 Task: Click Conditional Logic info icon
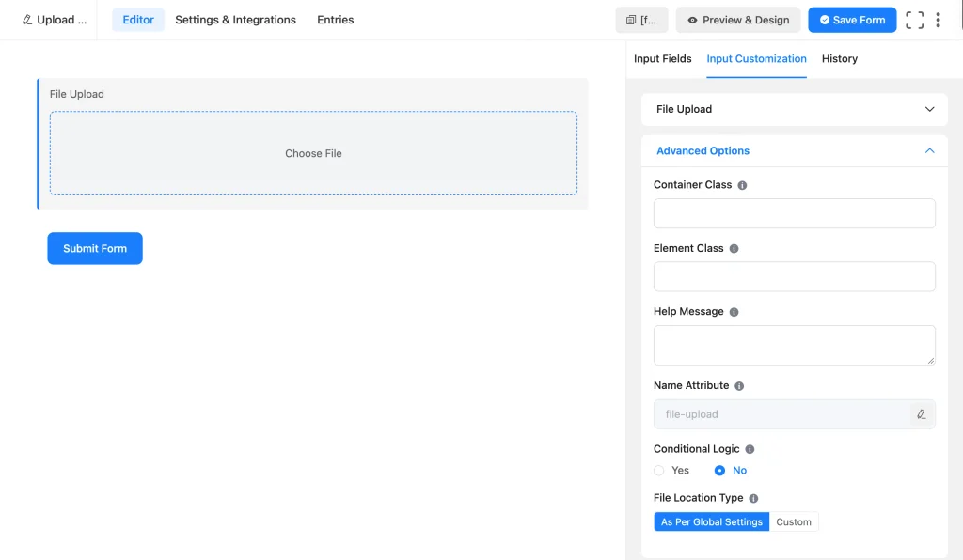pyautogui.click(x=750, y=449)
